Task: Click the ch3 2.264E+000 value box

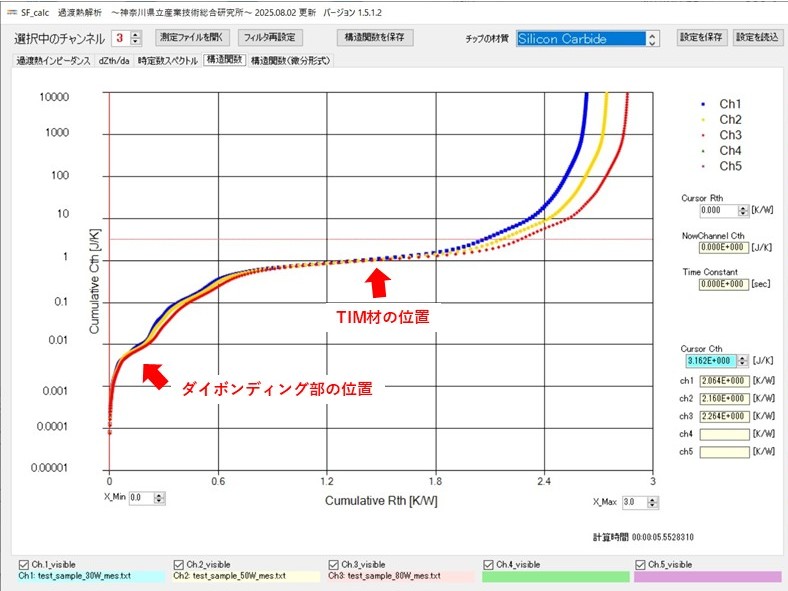Action: tap(724, 416)
